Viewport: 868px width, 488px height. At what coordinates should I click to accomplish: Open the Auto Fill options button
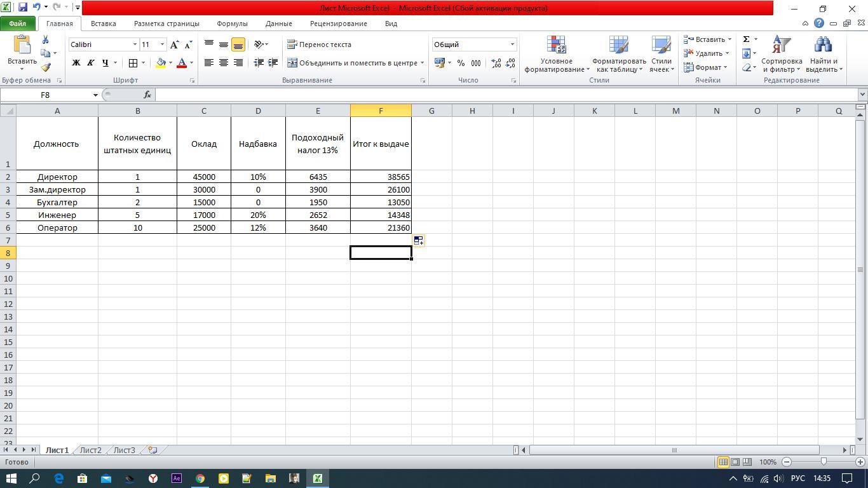click(x=419, y=241)
